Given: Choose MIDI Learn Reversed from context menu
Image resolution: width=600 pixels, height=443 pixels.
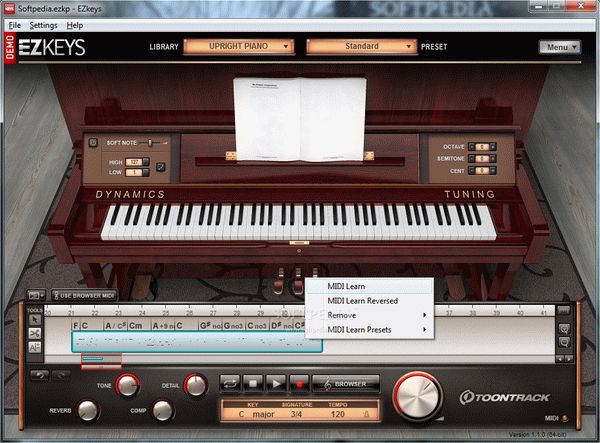Looking at the screenshot, I should (x=370, y=301).
